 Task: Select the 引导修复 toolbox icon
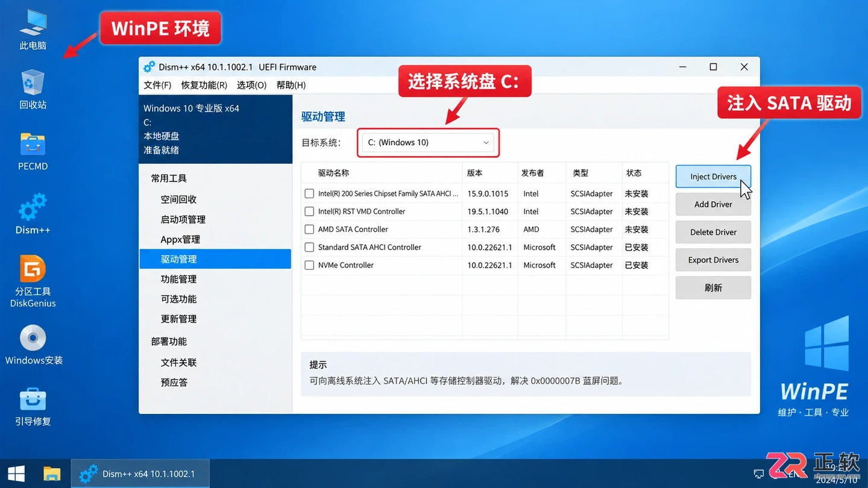coord(33,407)
